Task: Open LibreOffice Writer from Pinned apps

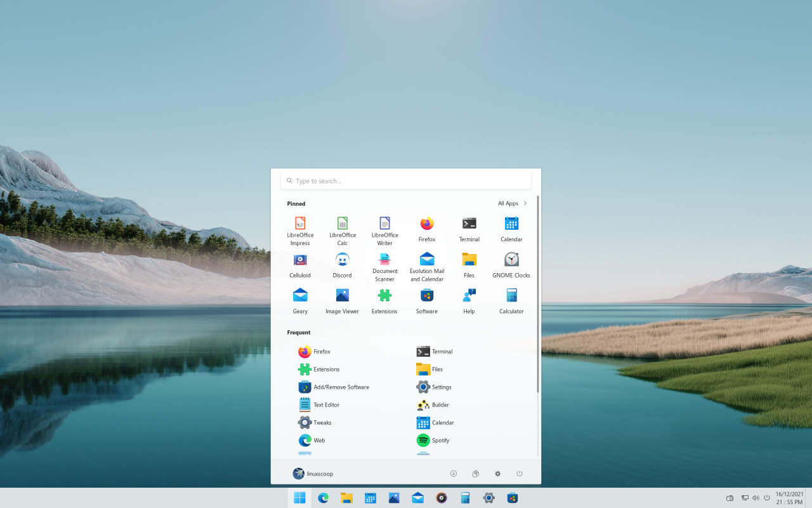Action: (384, 231)
